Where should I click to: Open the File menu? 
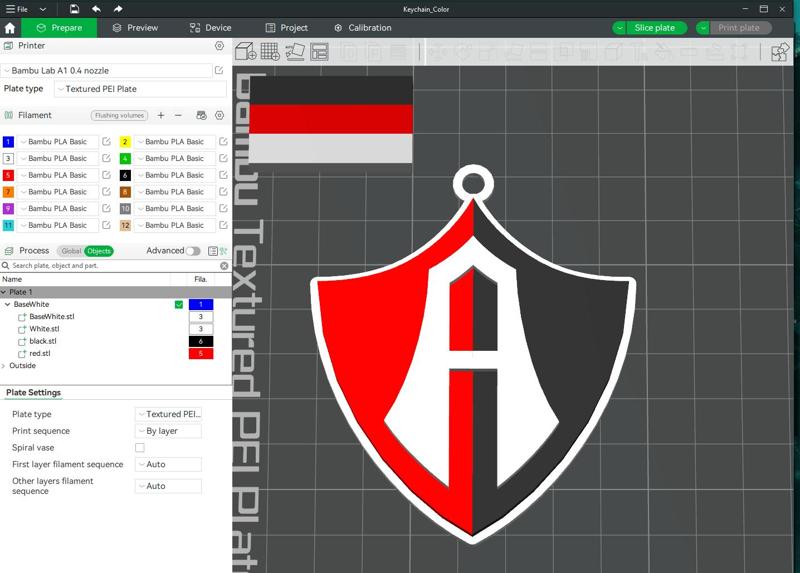click(x=17, y=9)
